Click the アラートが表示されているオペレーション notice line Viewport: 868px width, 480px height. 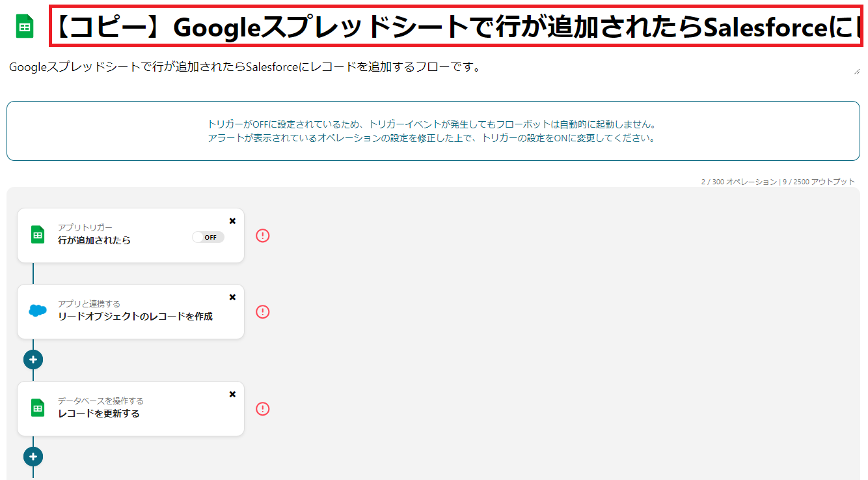click(x=431, y=138)
